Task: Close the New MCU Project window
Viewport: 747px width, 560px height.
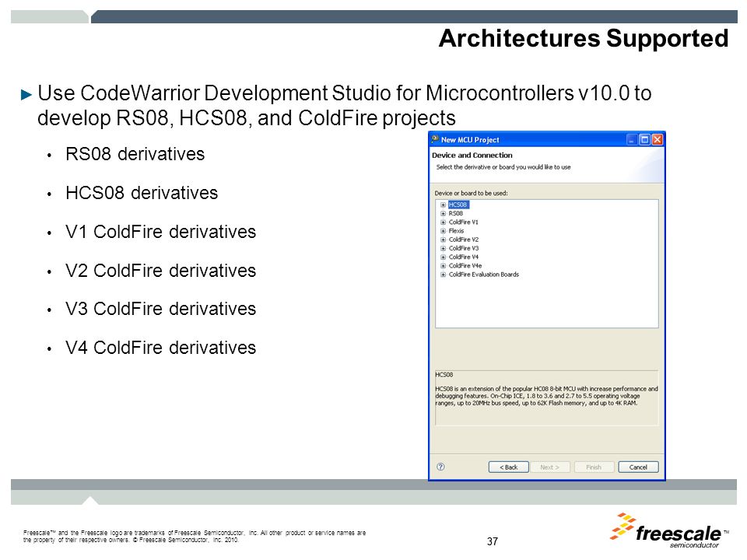Action: pyautogui.click(x=658, y=139)
